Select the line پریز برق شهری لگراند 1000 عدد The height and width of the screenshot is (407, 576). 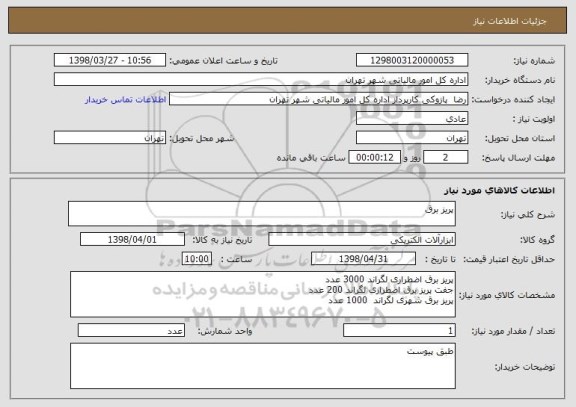point(391,300)
